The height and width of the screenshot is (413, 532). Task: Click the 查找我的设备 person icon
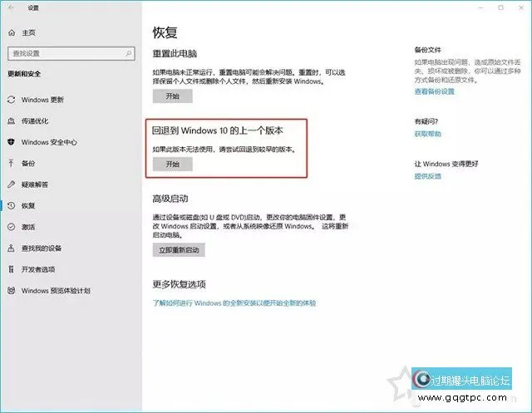[11, 248]
